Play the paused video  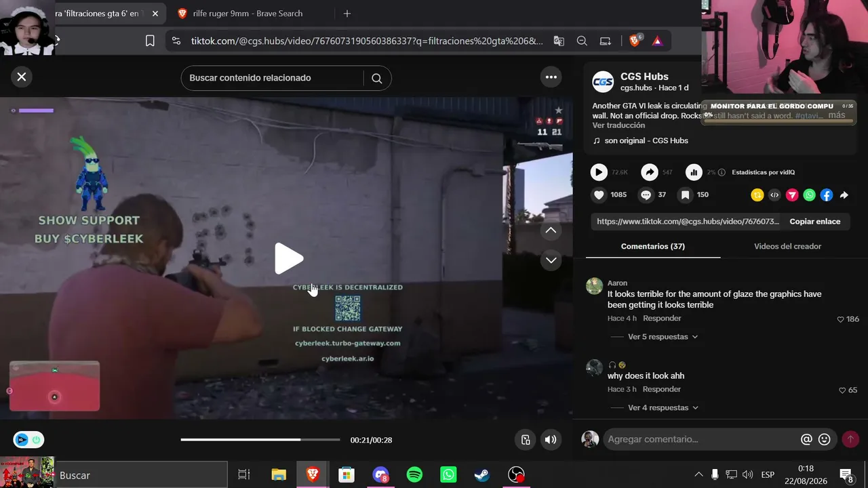point(288,258)
